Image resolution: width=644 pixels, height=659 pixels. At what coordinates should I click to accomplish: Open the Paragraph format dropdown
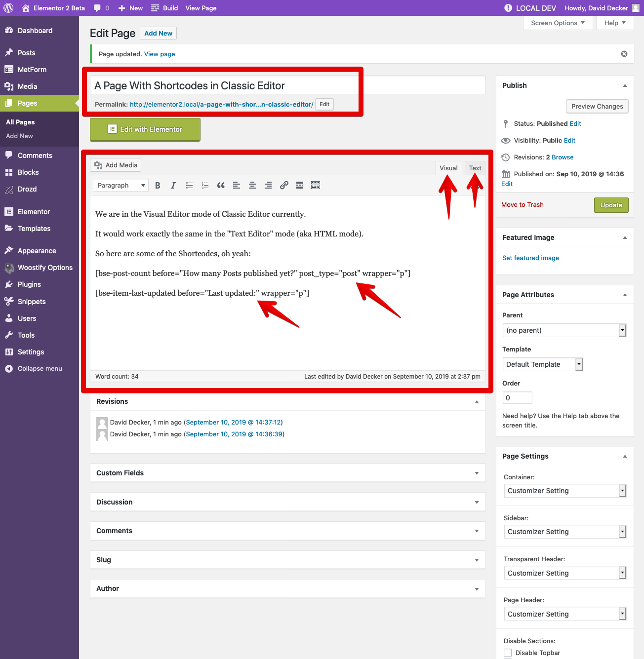click(x=121, y=186)
